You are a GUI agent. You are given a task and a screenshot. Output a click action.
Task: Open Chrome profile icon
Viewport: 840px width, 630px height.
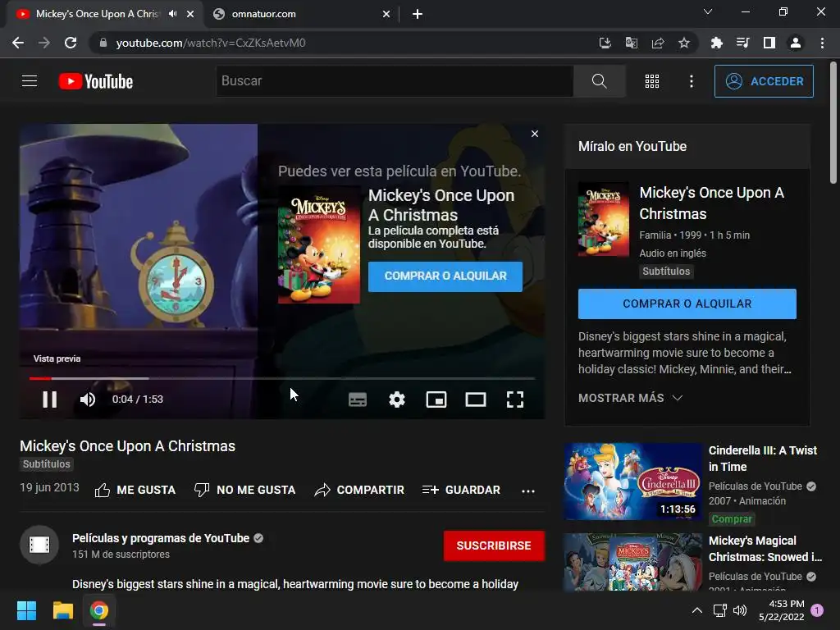795,43
